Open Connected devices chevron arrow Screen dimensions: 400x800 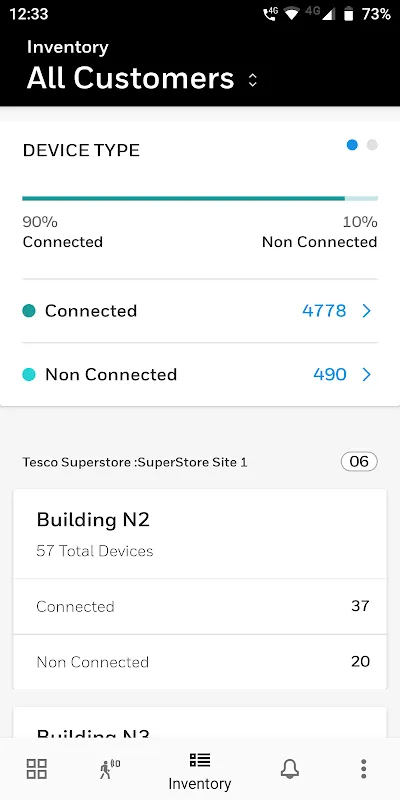tap(366, 311)
